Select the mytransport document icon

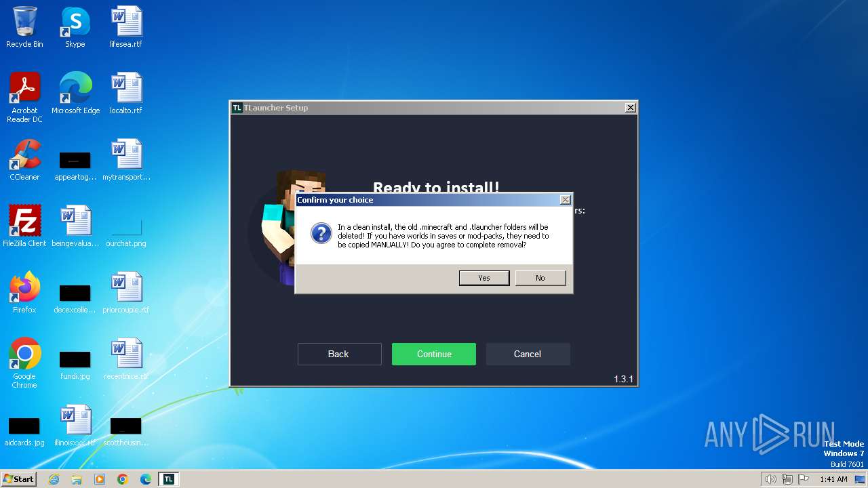[x=126, y=160]
